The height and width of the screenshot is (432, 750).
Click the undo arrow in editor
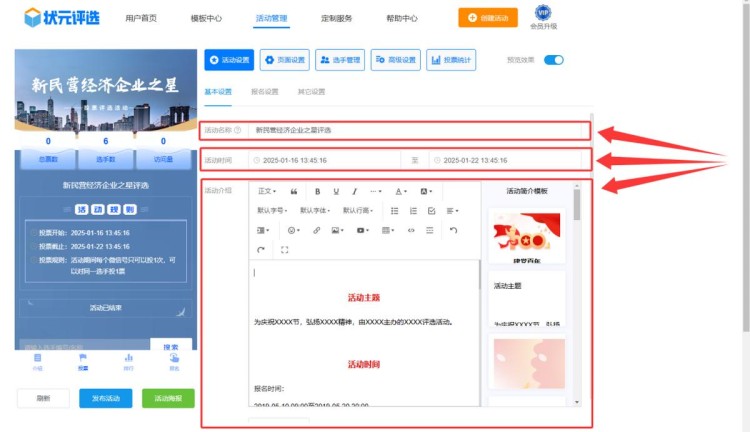tap(453, 230)
